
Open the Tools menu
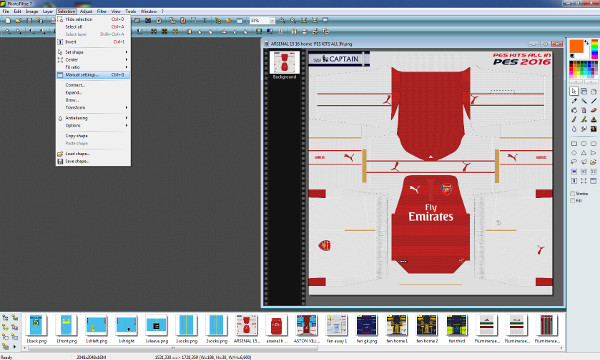coord(130,11)
